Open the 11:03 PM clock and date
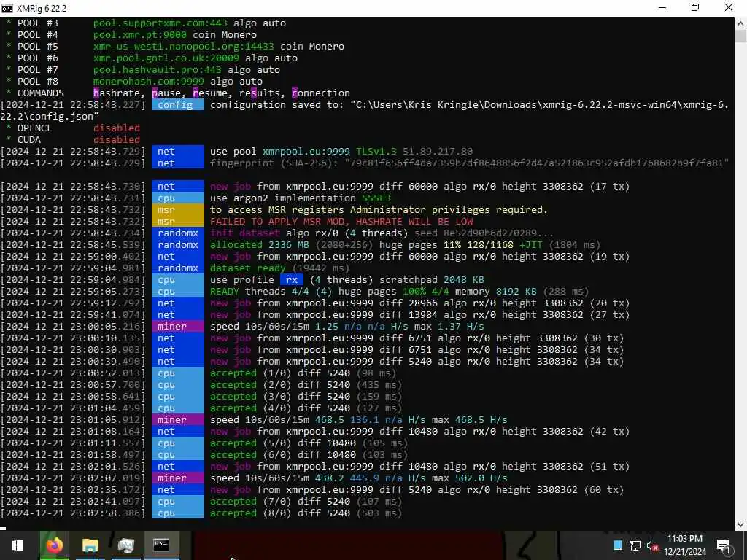 click(685, 545)
